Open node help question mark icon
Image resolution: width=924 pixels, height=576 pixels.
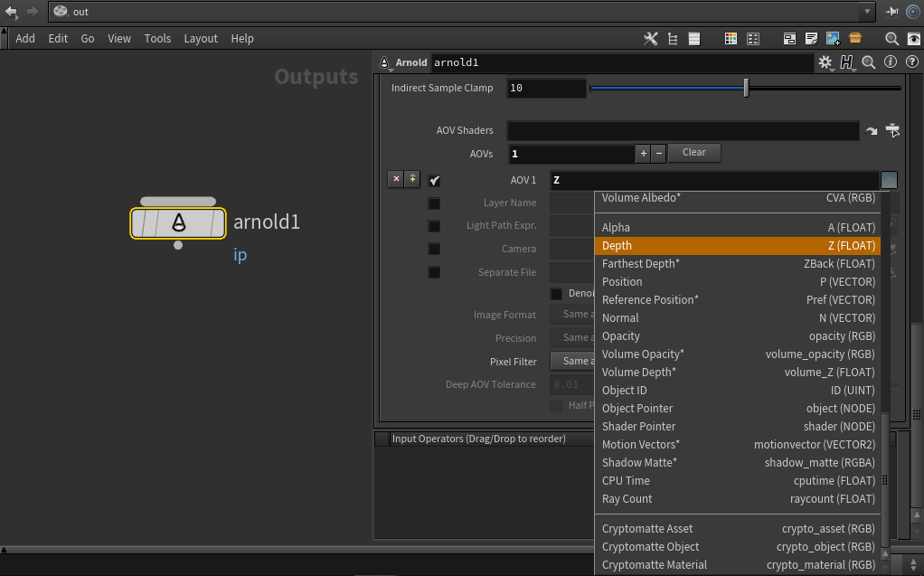pos(911,61)
